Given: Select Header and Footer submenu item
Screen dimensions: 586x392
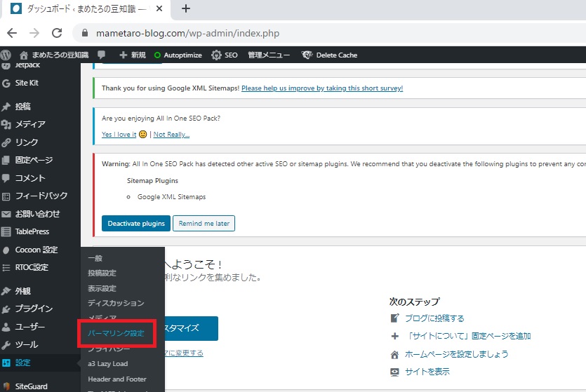Looking at the screenshot, I should 117,379.
